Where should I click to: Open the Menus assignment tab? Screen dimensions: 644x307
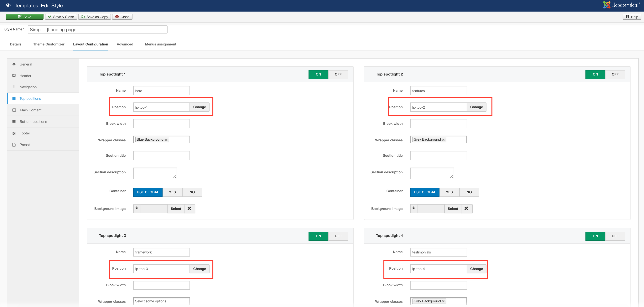point(160,44)
